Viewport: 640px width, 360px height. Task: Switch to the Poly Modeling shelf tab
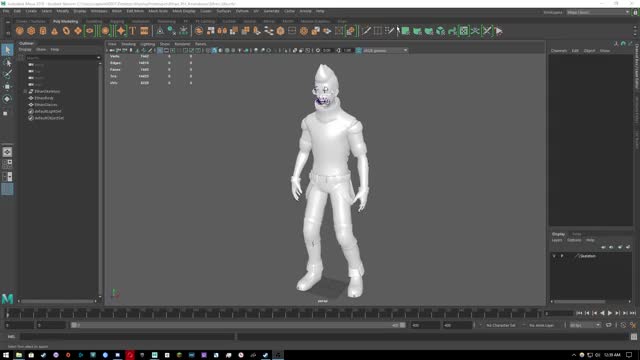pos(65,21)
